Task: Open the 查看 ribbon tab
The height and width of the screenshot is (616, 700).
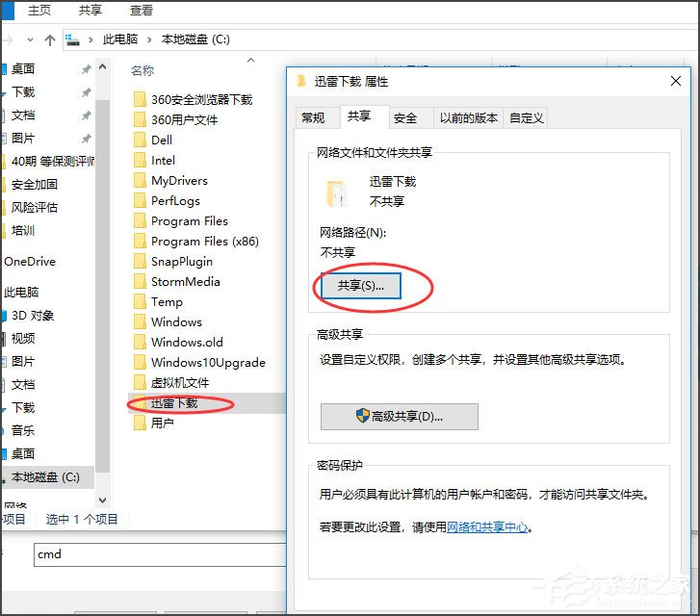Action: click(142, 10)
